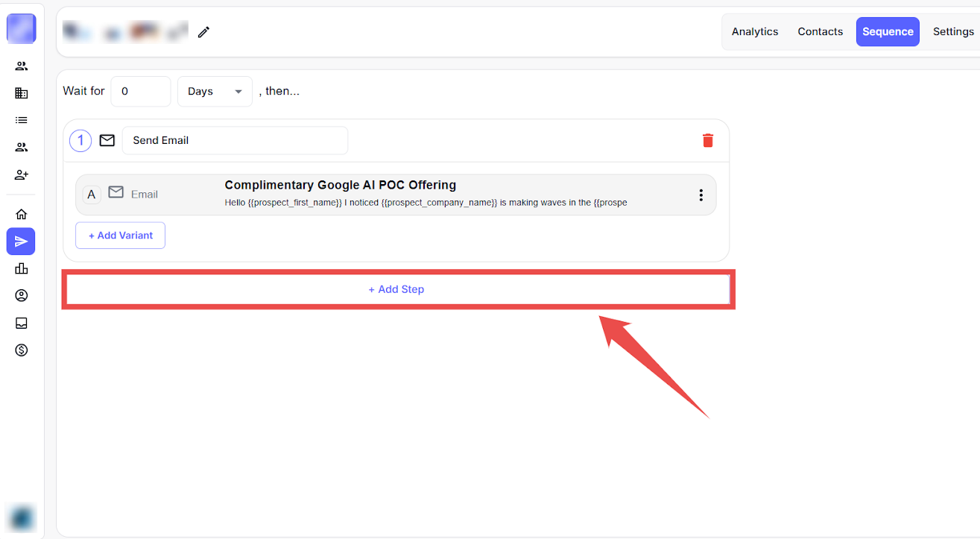The height and width of the screenshot is (539, 980).
Task: Click the account circle icon in sidebar
Action: click(x=22, y=296)
